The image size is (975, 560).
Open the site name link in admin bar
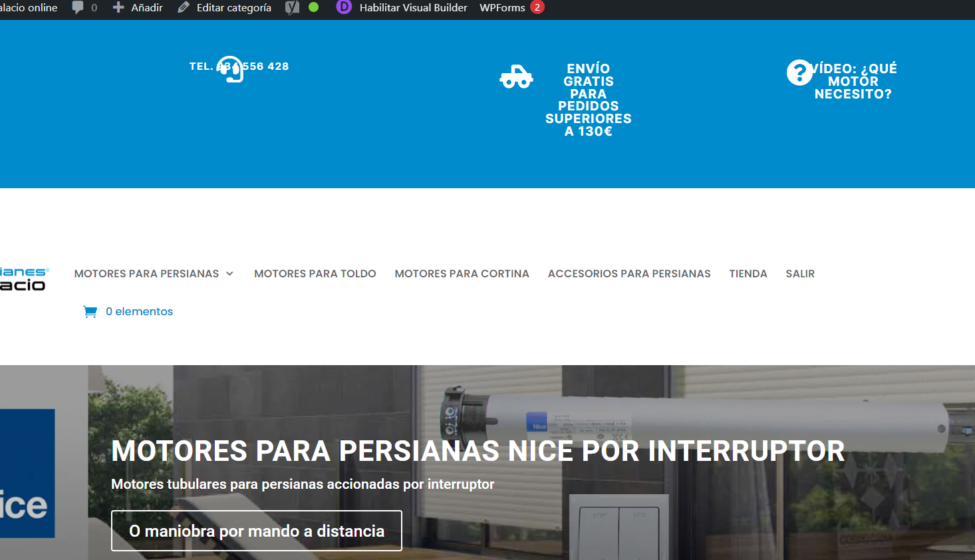point(29,7)
